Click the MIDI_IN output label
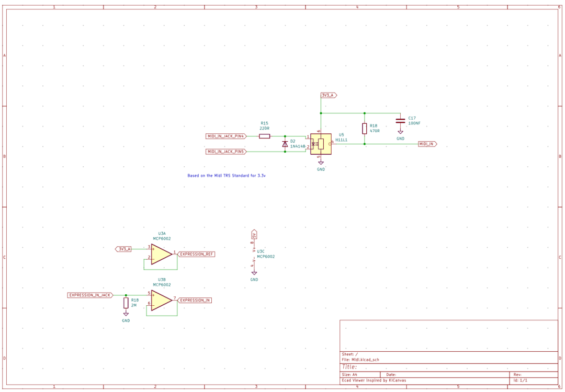Image resolution: width=565 pixels, height=392 pixels. tap(428, 144)
